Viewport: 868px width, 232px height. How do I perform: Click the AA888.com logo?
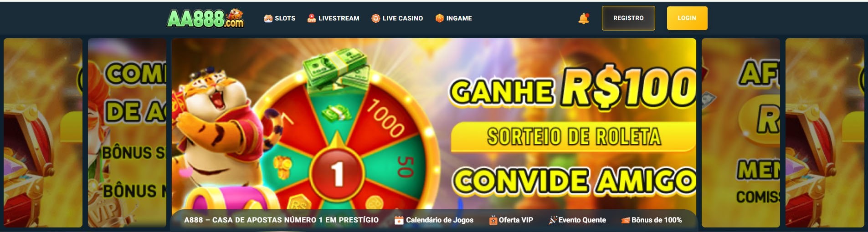coord(205,18)
